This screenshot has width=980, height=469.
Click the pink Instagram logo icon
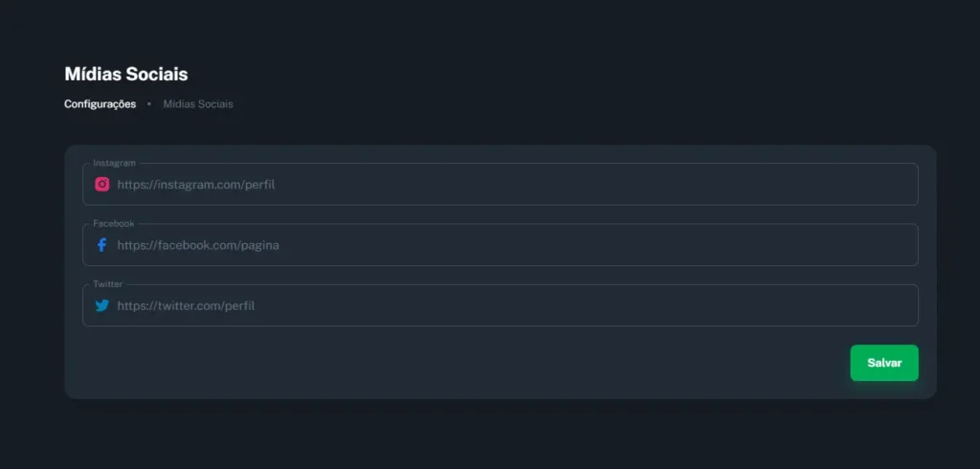pos(101,185)
